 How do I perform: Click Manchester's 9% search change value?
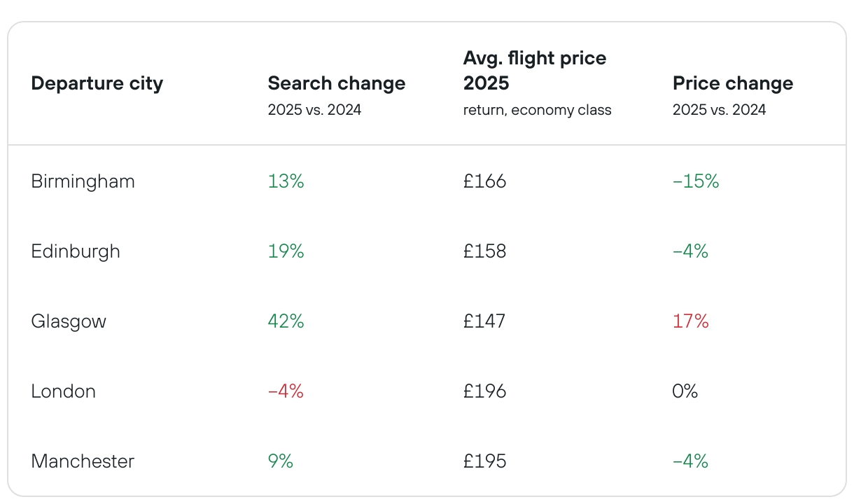click(x=280, y=461)
